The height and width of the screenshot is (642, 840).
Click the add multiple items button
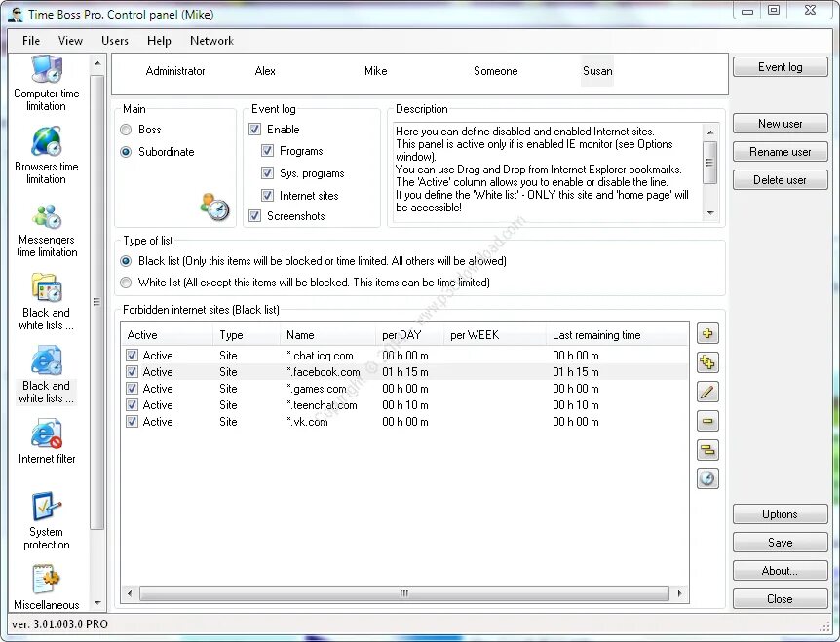707,362
